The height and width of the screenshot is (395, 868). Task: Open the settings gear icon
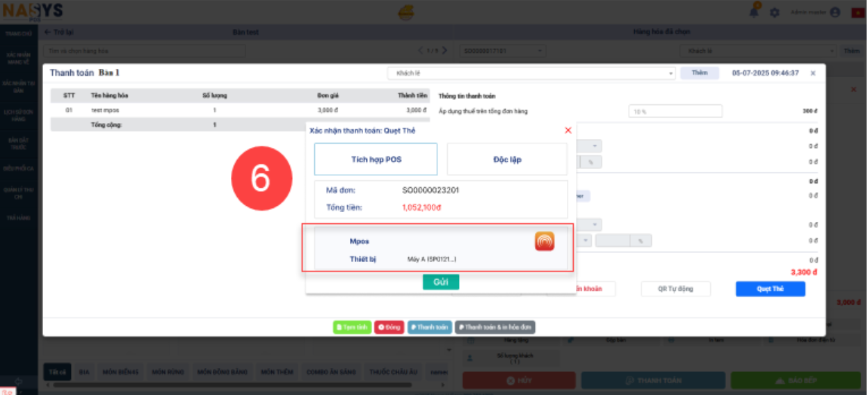tap(774, 13)
